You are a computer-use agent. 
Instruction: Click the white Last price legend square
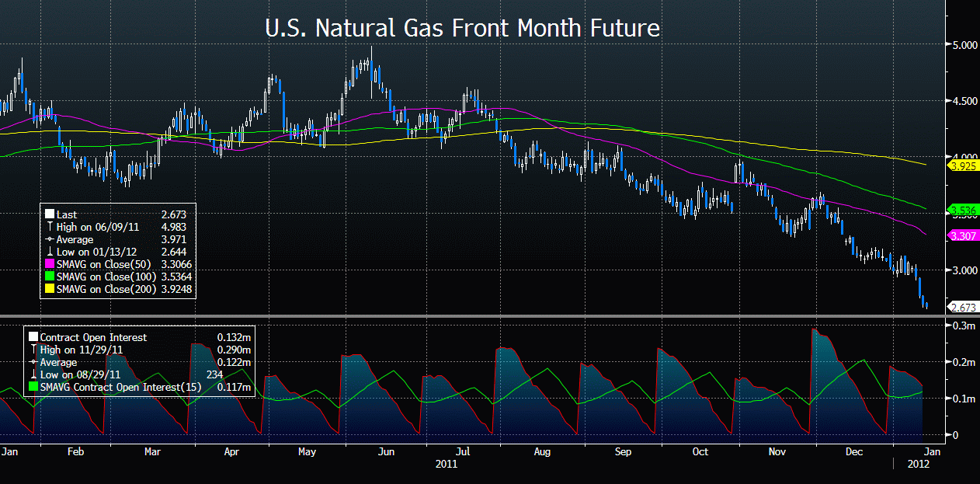[50, 214]
